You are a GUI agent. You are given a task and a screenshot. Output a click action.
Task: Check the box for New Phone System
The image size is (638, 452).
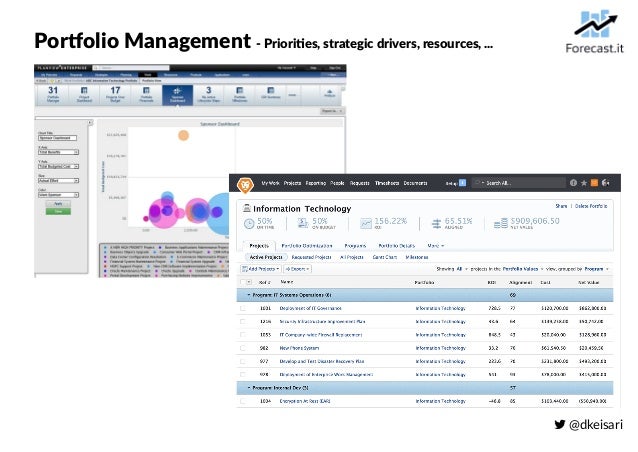[243, 348]
